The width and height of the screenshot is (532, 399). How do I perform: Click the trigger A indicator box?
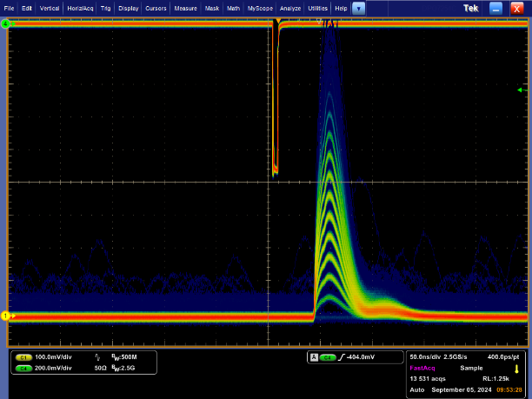313,357
